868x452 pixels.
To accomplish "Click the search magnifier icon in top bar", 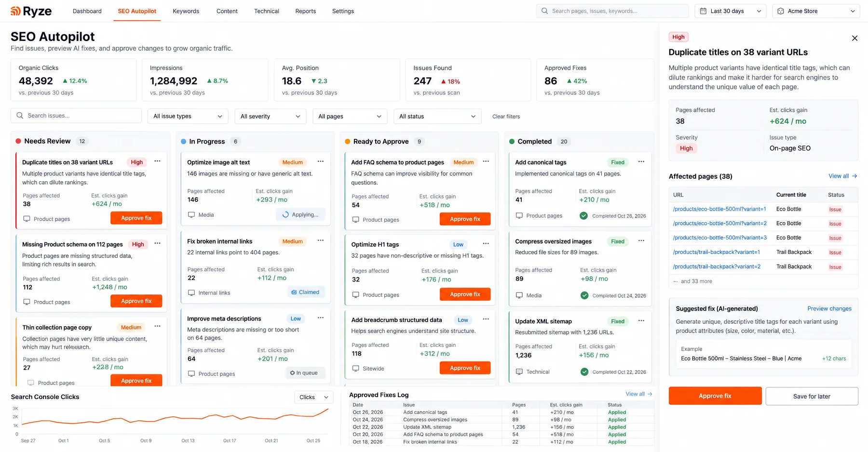I will [x=544, y=11].
